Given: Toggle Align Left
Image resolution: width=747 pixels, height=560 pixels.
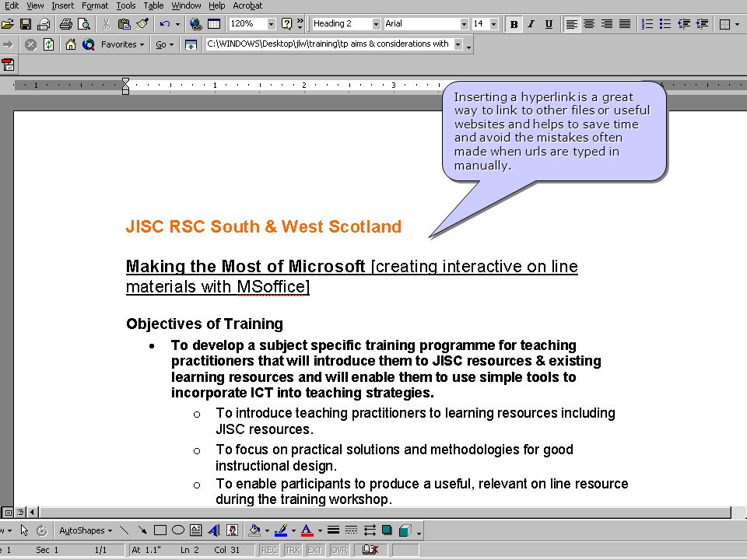Looking at the screenshot, I should click(x=571, y=24).
